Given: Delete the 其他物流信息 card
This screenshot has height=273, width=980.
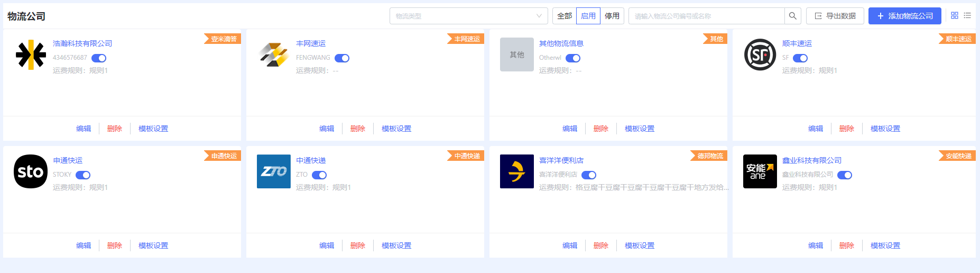Looking at the screenshot, I should coord(601,129).
